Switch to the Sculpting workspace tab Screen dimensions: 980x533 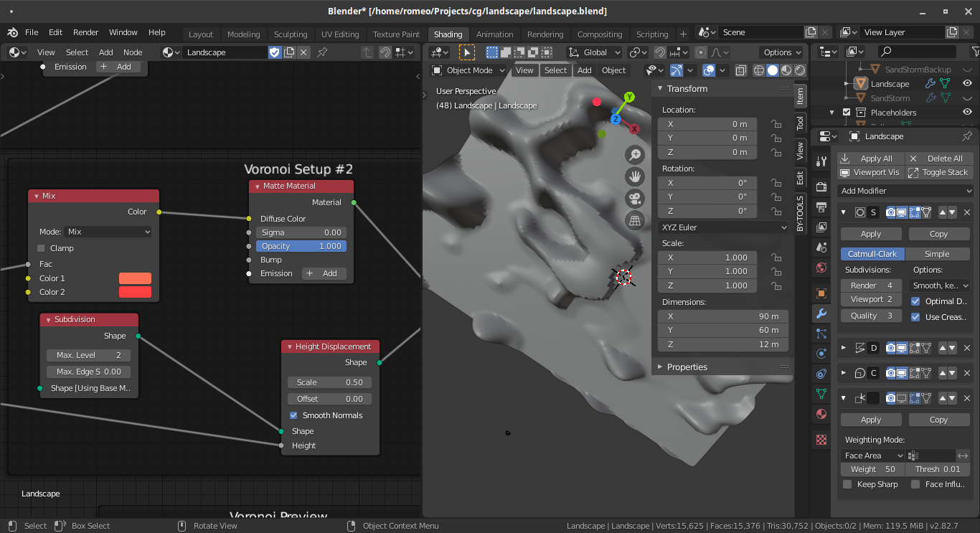point(291,34)
